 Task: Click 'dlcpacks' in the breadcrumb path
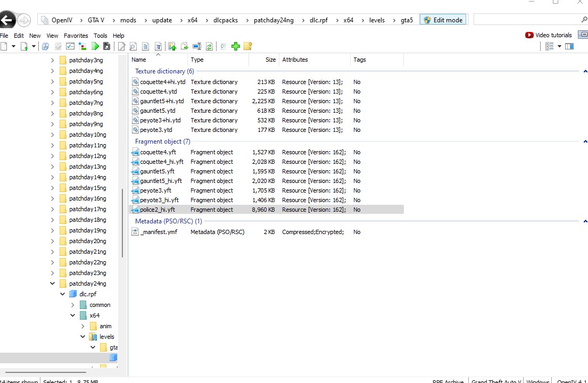click(226, 20)
